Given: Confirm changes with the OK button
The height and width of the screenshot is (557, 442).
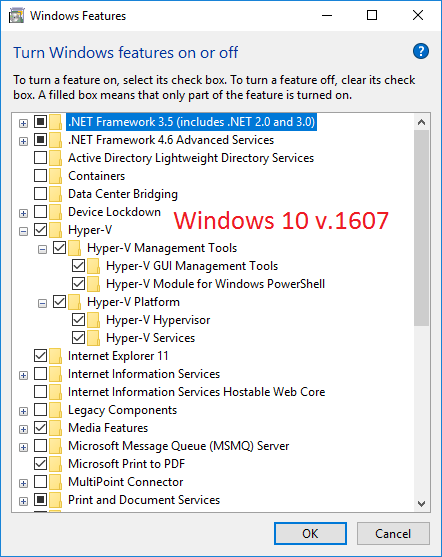Looking at the screenshot, I should (310, 533).
